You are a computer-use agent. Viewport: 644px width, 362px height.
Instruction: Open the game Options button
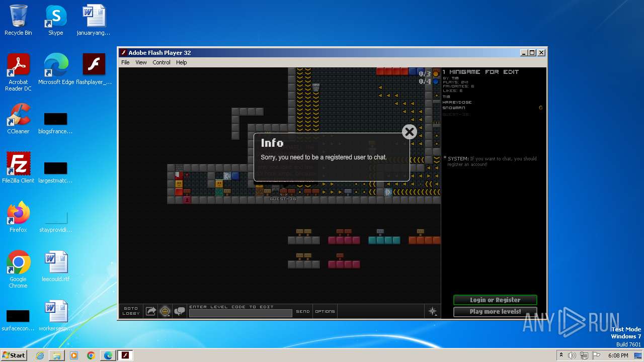(325, 311)
